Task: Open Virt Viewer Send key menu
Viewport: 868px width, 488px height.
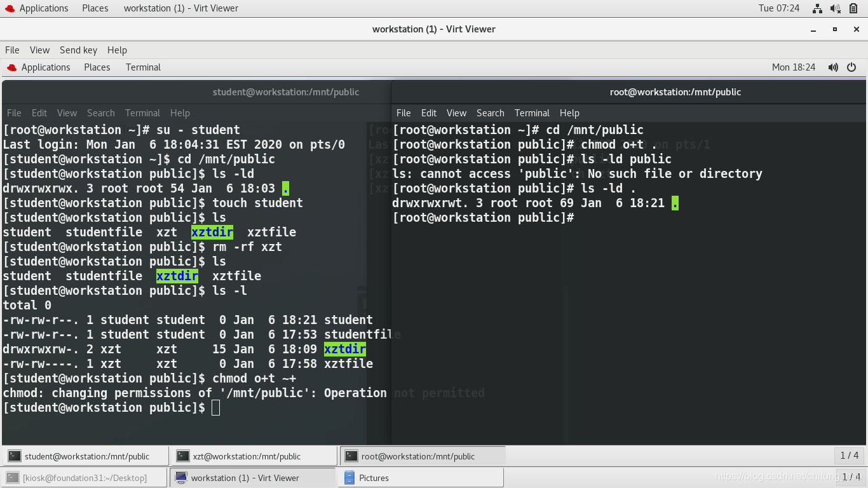Action: point(78,50)
